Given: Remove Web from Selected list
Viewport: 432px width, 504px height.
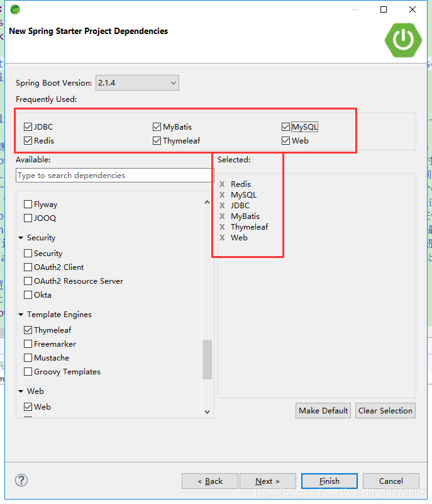Looking at the screenshot, I should pos(222,238).
